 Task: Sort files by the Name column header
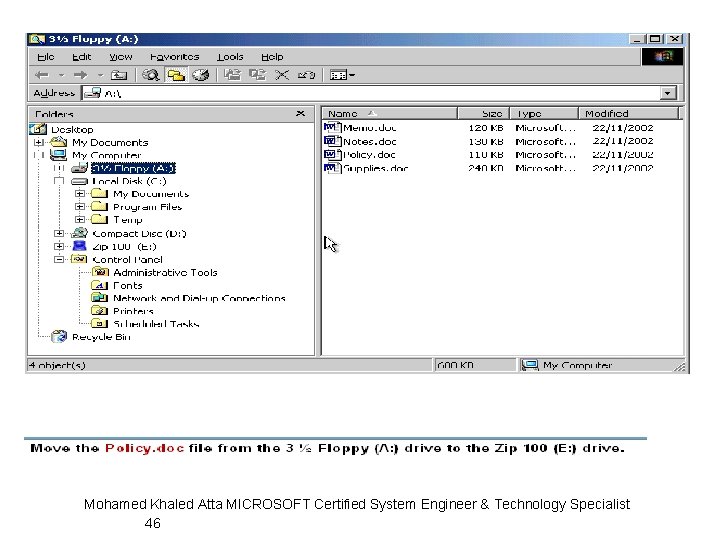(x=389, y=113)
